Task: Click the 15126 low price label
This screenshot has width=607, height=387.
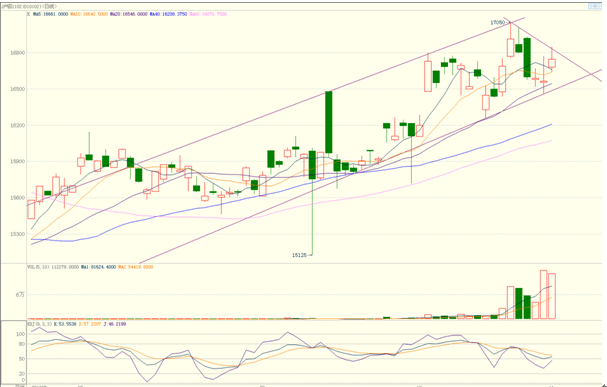Action: tap(299, 255)
